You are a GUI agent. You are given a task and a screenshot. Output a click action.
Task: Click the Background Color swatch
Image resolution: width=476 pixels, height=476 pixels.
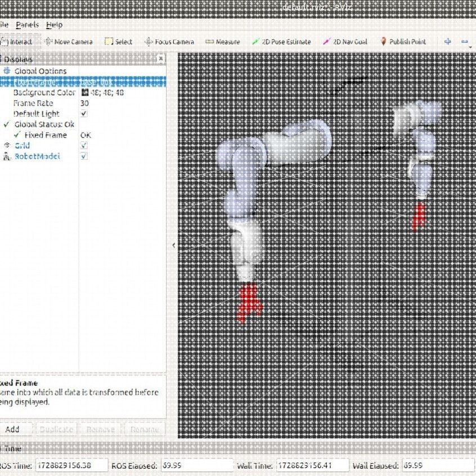85,92
